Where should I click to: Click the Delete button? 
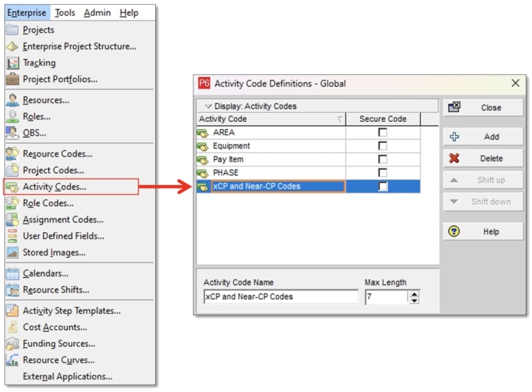[483, 159]
